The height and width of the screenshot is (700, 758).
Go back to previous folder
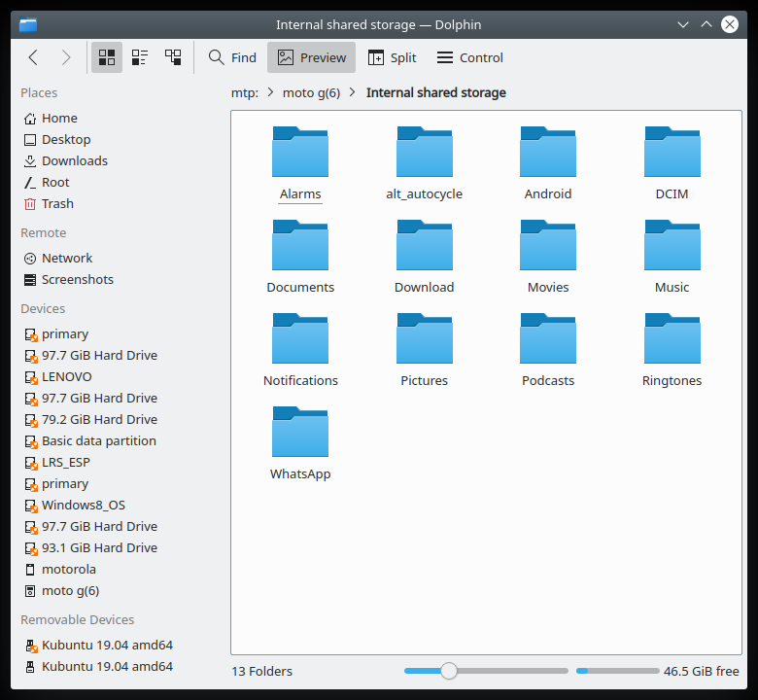tap(33, 57)
